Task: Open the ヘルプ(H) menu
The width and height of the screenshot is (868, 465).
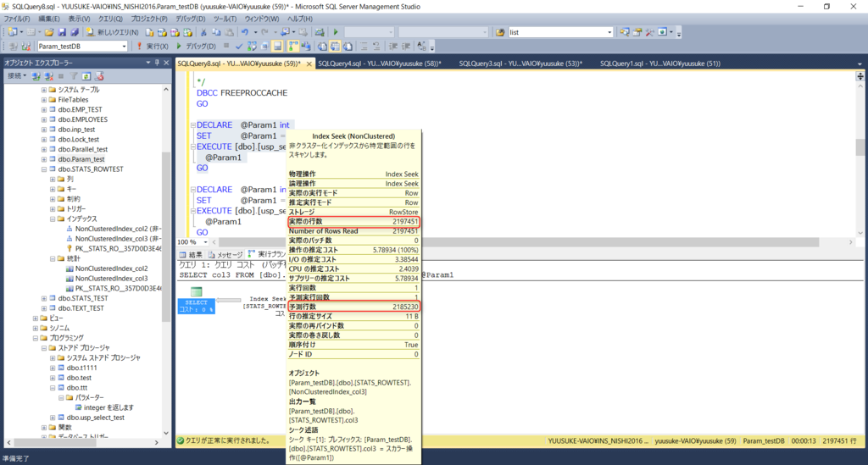Action: click(299, 19)
